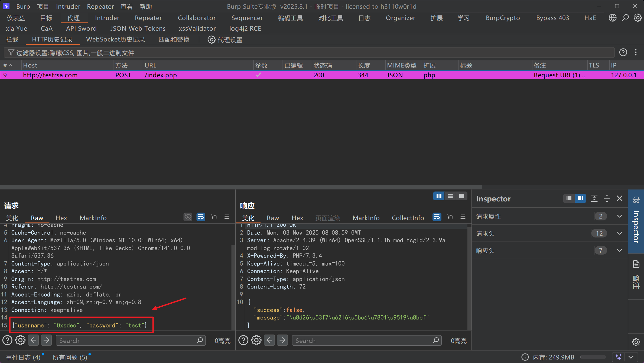Open the Burp AI sparkle icon in status bar
Image resolution: width=644 pixels, height=363 pixels.
pos(619,357)
